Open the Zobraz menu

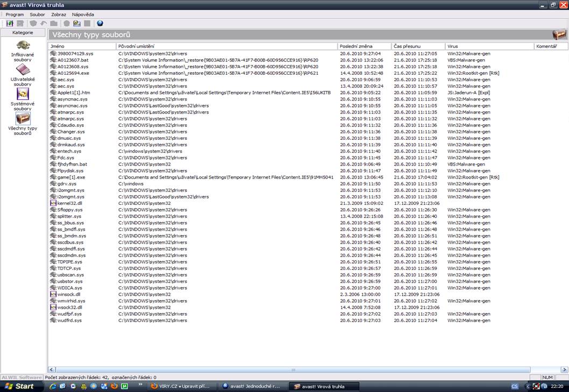[x=59, y=15]
